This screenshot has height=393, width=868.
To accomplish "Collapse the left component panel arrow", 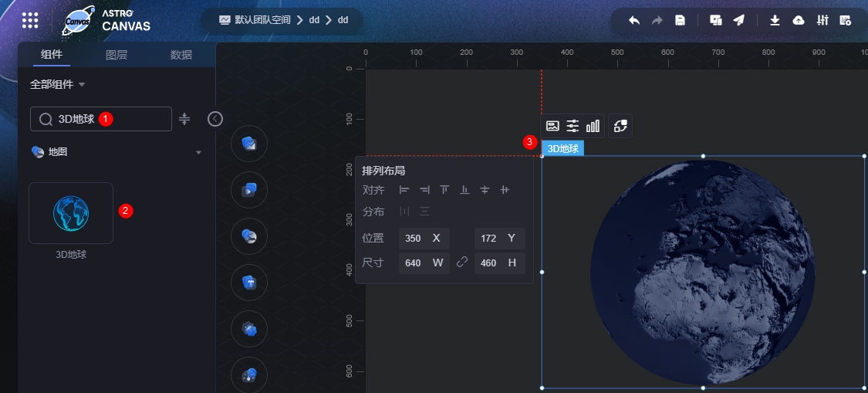I will [215, 119].
